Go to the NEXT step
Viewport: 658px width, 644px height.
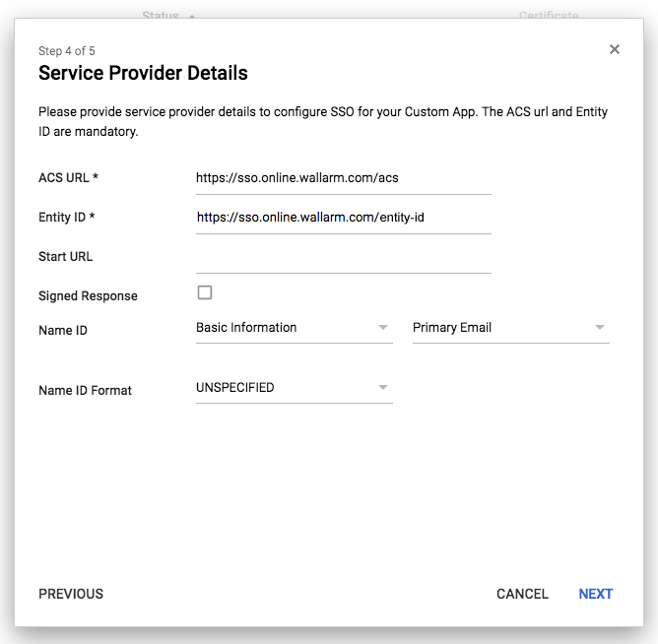click(x=596, y=594)
